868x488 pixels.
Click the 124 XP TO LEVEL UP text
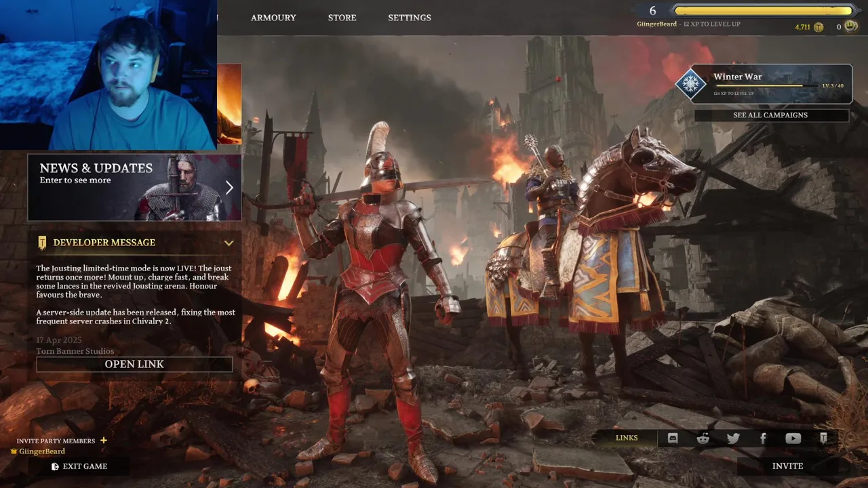click(734, 94)
